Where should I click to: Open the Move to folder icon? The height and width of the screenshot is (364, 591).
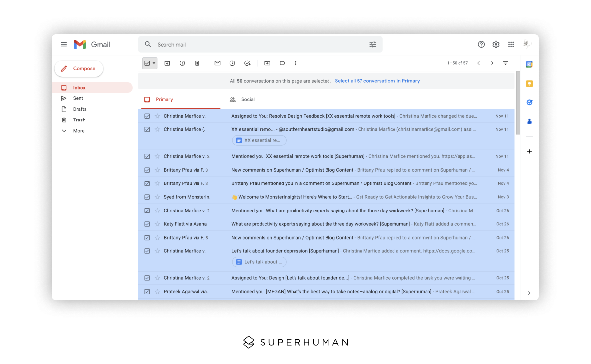pos(267,63)
